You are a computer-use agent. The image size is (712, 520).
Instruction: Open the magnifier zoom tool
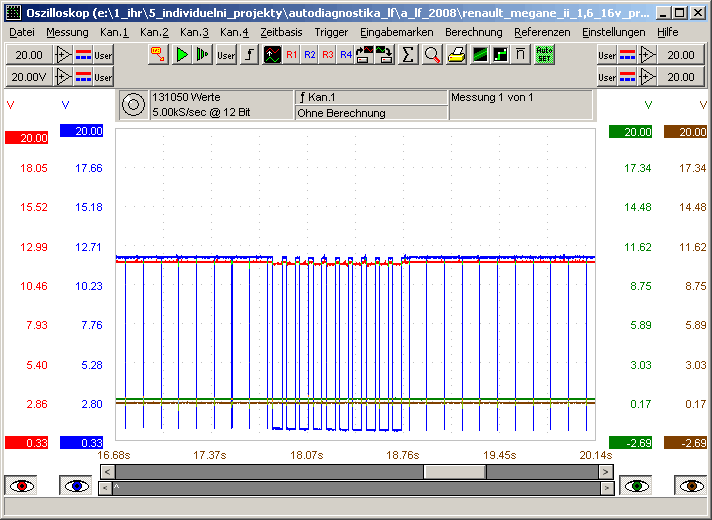tap(432, 55)
